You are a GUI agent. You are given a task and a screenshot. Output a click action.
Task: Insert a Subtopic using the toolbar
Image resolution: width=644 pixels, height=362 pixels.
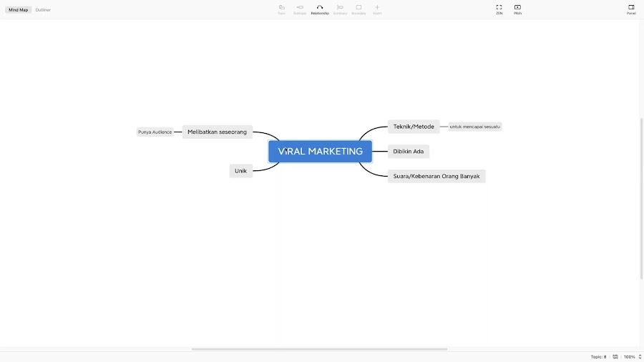click(300, 9)
